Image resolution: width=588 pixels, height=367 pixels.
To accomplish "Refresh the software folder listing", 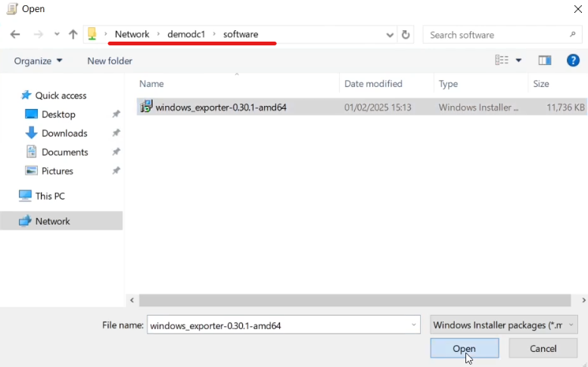I will click(406, 35).
